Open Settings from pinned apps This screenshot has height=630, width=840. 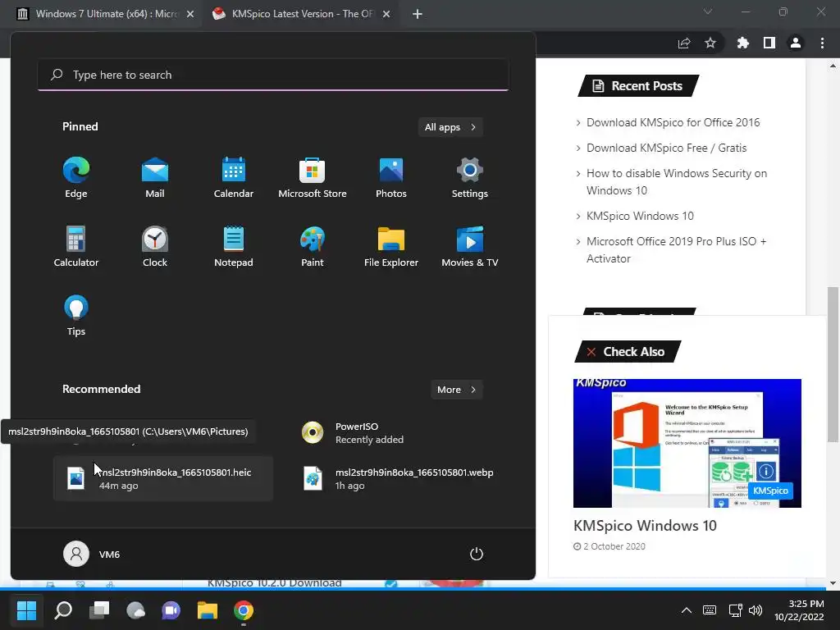pyautogui.click(x=470, y=177)
